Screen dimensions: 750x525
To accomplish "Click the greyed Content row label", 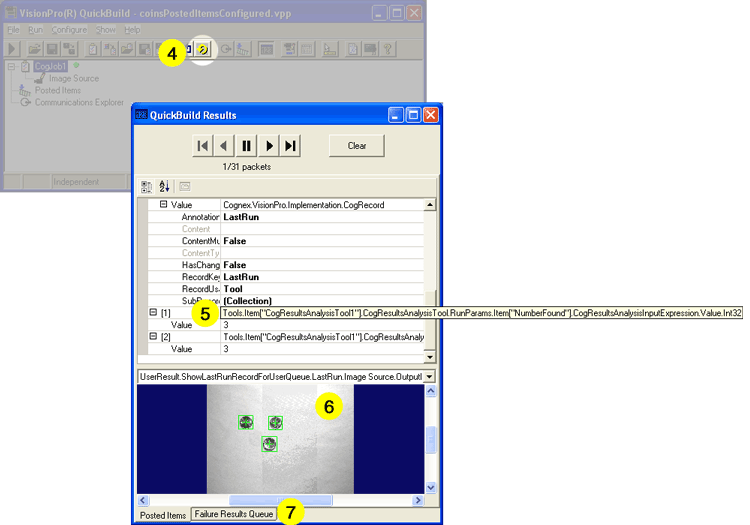I will pyautogui.click(x=196, y=229).
